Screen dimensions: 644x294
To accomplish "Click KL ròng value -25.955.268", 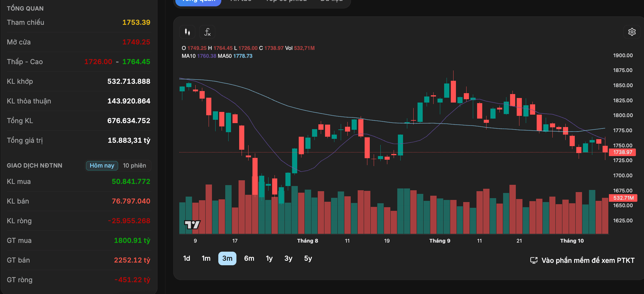I will click(129, 221).
